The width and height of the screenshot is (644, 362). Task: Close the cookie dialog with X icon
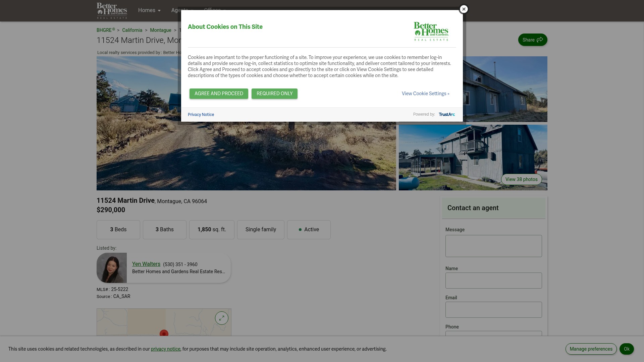click(464, 9)
